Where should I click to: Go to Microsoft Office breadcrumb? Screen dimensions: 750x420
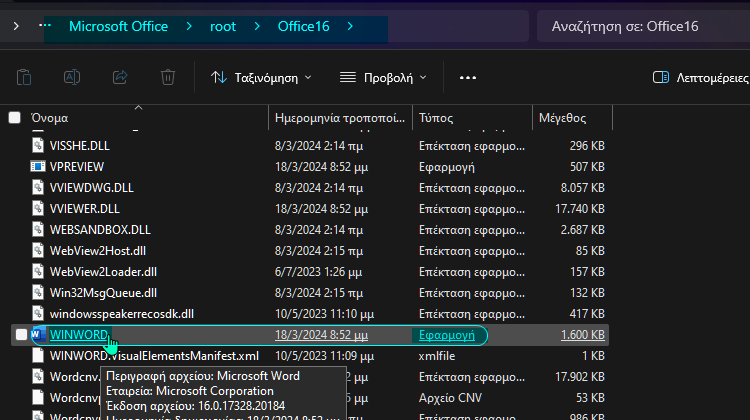tap(118, 26)
